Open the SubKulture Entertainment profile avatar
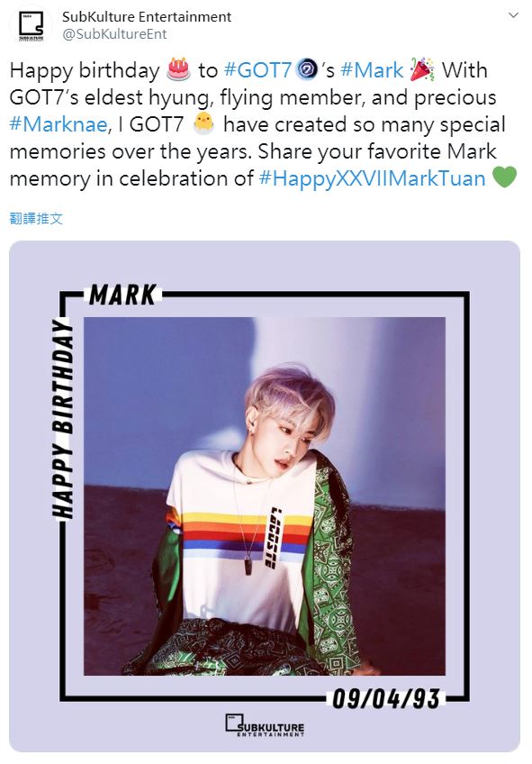 click(31, 26)
